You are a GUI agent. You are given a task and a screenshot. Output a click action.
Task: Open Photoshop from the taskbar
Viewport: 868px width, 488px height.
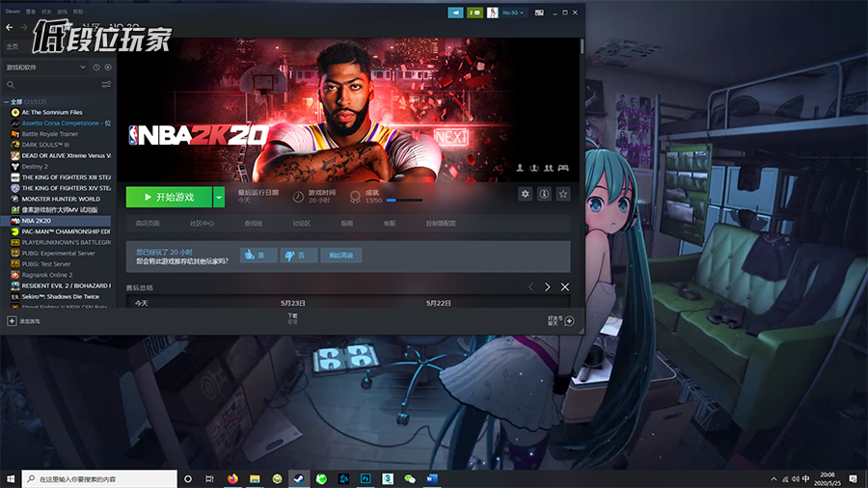point(366,478)
